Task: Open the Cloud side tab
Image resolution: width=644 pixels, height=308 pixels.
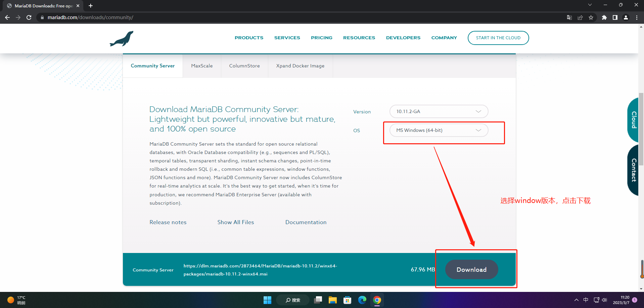Action: point(633,120)
